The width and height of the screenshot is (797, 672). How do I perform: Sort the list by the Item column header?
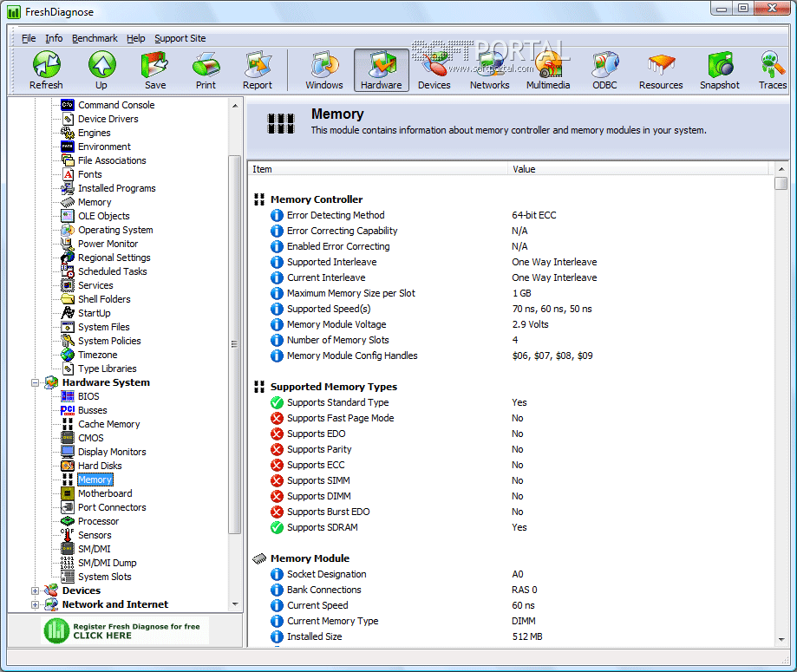[x=377, y=169]
